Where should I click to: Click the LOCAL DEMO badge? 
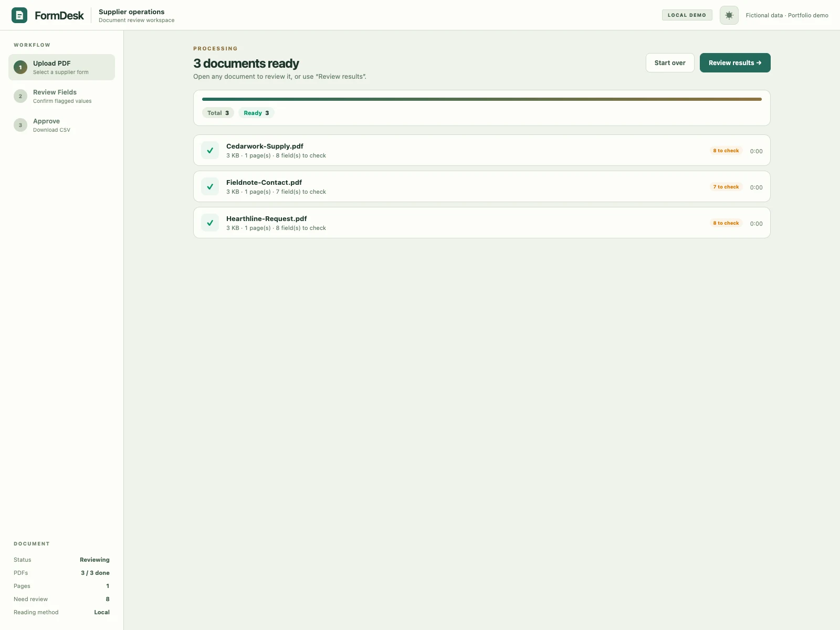[687, 15]
